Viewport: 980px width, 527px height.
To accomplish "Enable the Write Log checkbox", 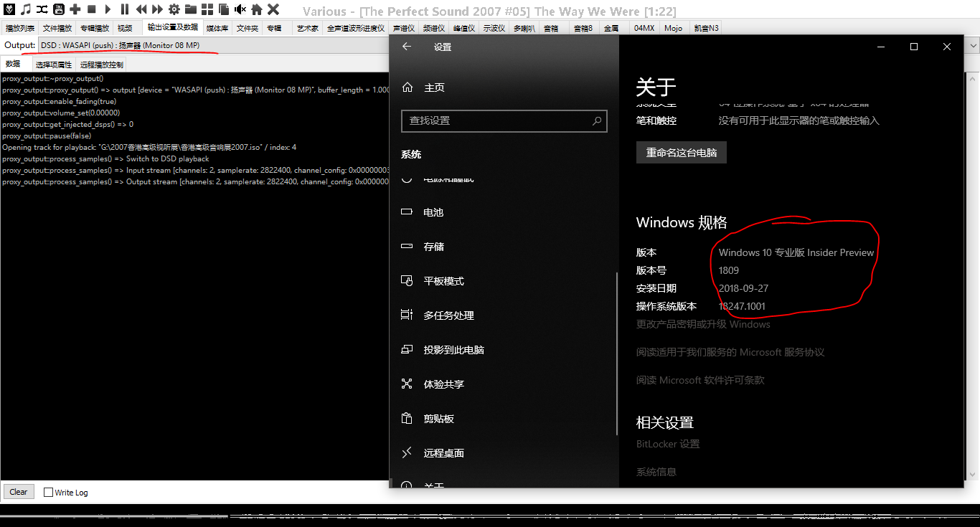I will point(49,492).
